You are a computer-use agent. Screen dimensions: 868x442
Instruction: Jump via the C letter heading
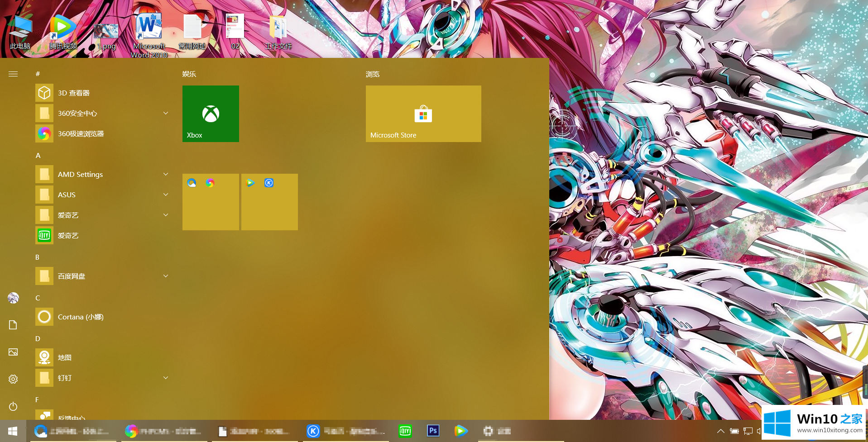(x=38, y=298)
